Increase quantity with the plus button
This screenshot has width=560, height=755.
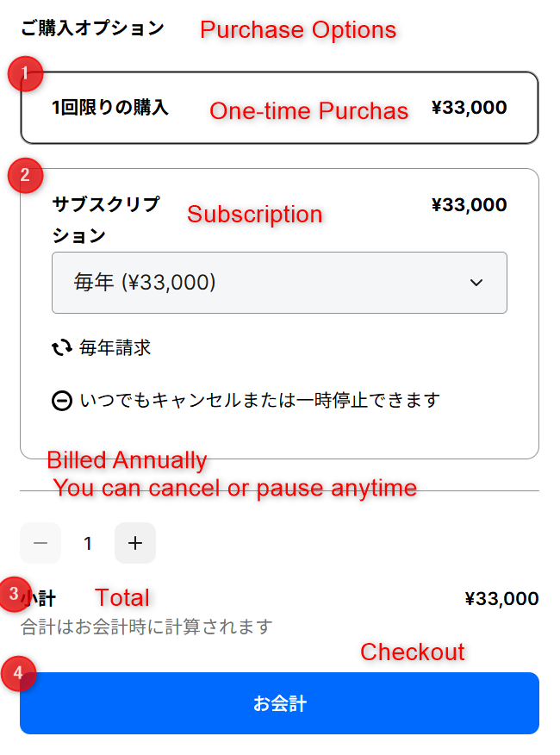(x=134, y=543)
